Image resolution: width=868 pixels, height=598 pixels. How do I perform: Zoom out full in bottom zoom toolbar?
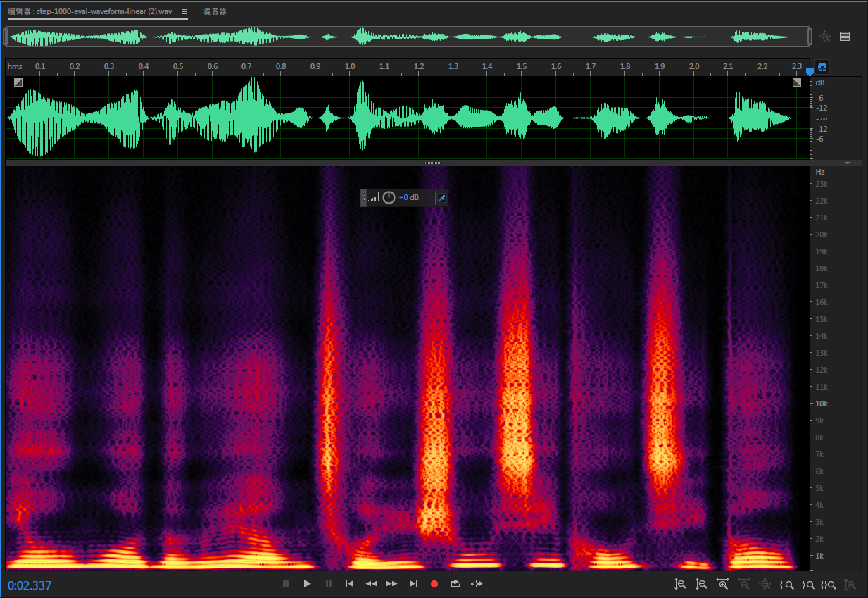765,584
